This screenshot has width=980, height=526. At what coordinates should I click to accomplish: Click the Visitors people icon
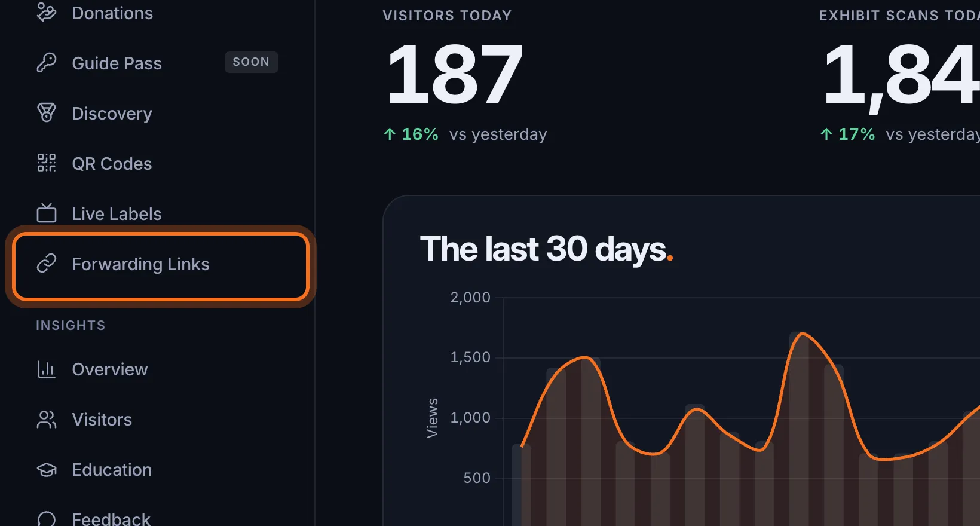pos(47,420)
